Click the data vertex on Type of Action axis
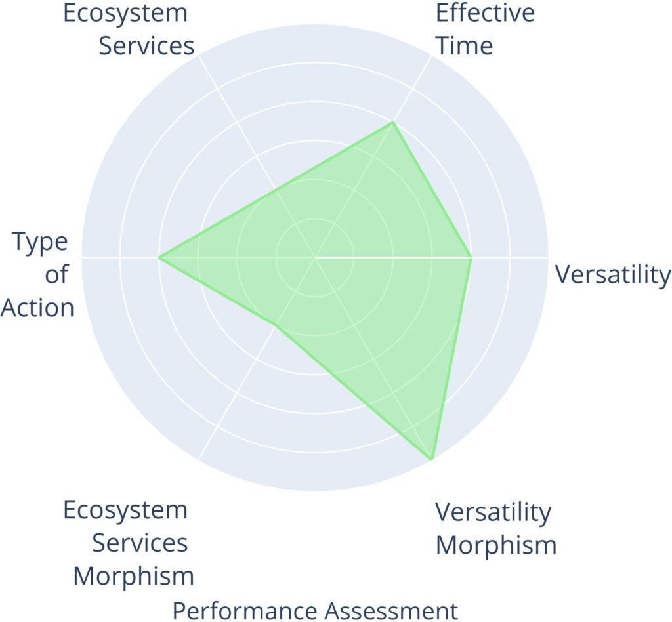The height and width of the screenshot is (622, 672). pyautogui.click(x=159, y=257)
